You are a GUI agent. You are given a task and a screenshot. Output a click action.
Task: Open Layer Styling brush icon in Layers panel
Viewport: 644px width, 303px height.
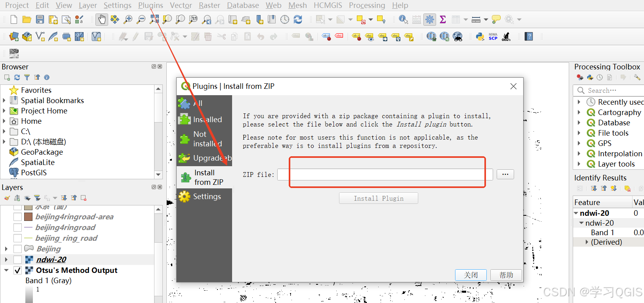point(7,198)
